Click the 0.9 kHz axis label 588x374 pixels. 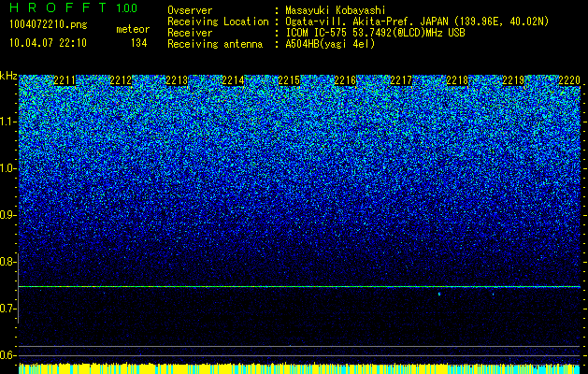7,215
